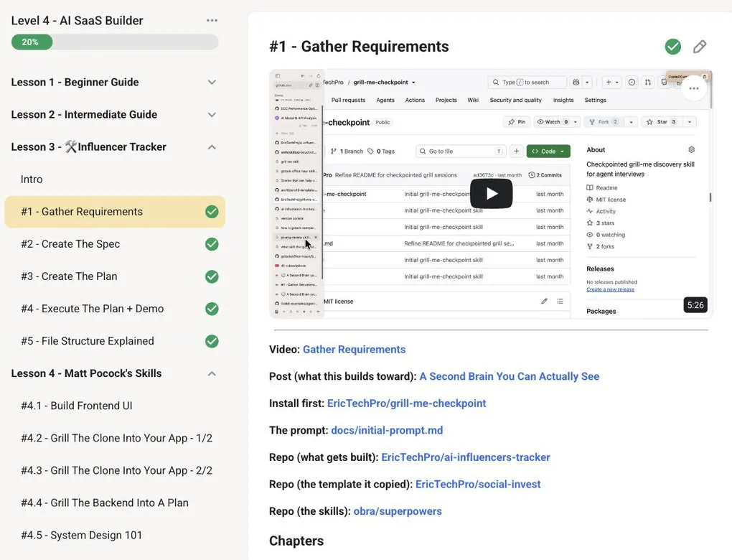The image size is (732, 560).
Task: Open the video overlay three-dot menu
Action: click(694, 88)
